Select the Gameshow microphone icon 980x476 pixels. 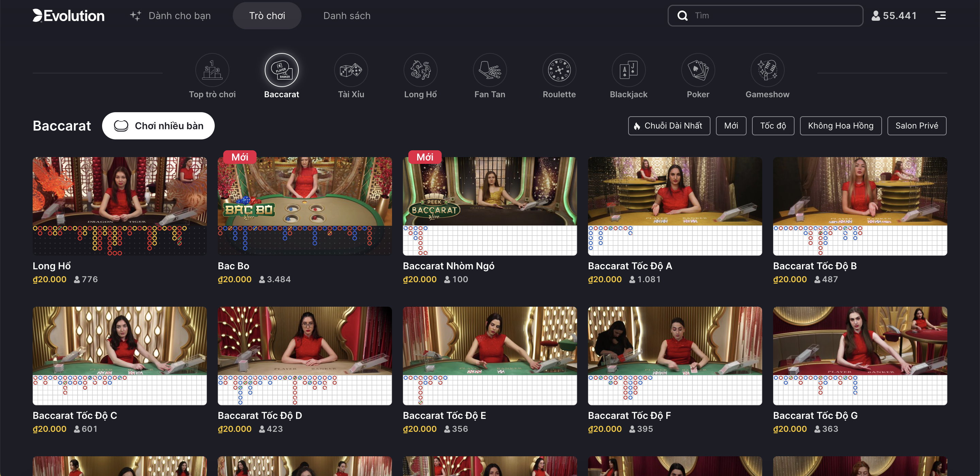click(767, 70)
